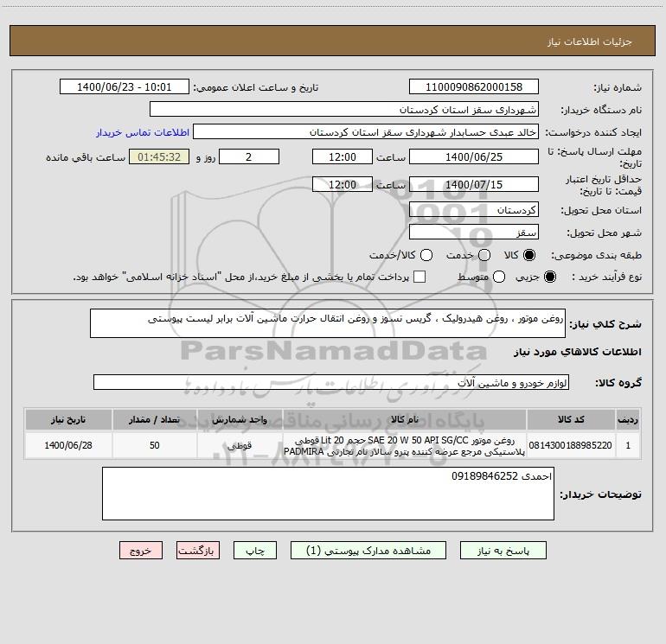666x644 pixels.
Task: Click the general description text box
Action: [x=328, y=323]
